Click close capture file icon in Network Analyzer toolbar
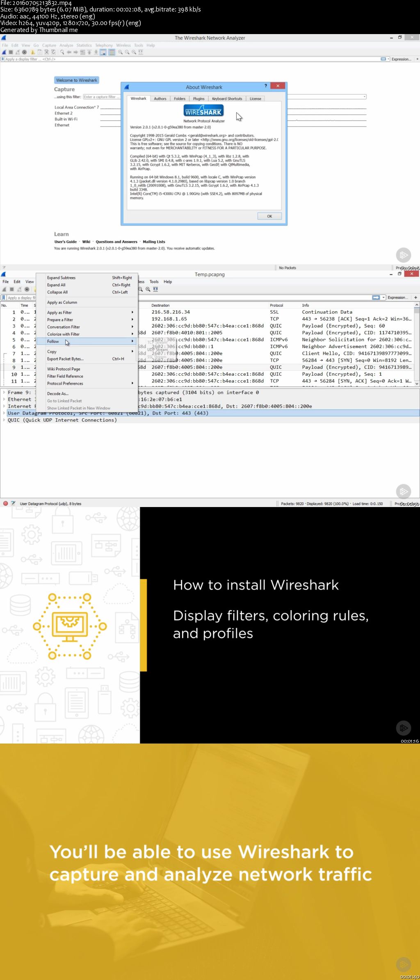 (46, 52)
